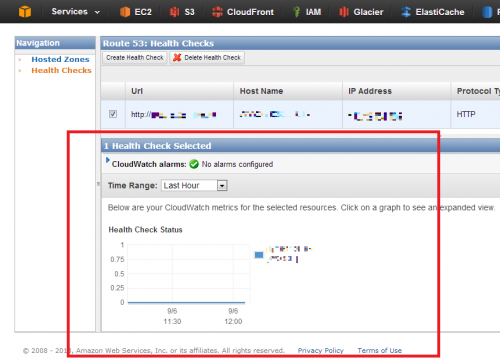Open the Privacy Policy link
The width and height of the screenshot is (500, 361).
[x=320, y=350]
